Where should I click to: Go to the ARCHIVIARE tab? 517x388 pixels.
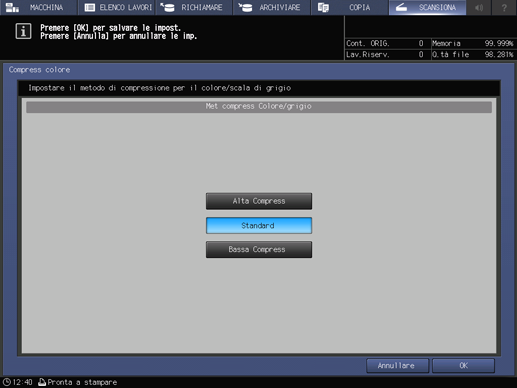tap(272, 7)
